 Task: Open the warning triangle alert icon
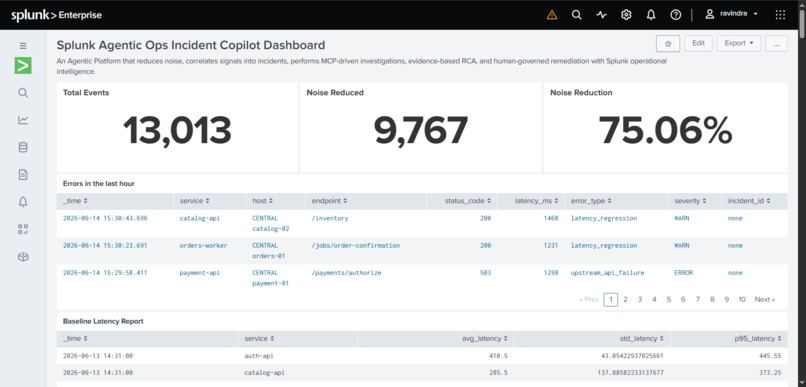(552, 15)
